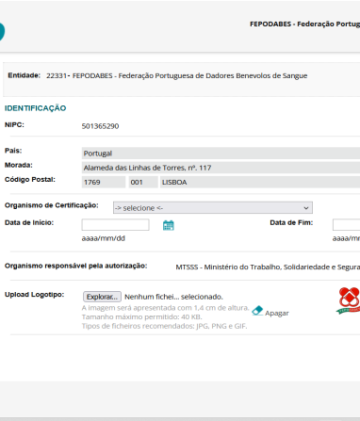Click the aaaa/mm/dd hint under Data de Início
The image size is (360, 421).
(104, 238)
